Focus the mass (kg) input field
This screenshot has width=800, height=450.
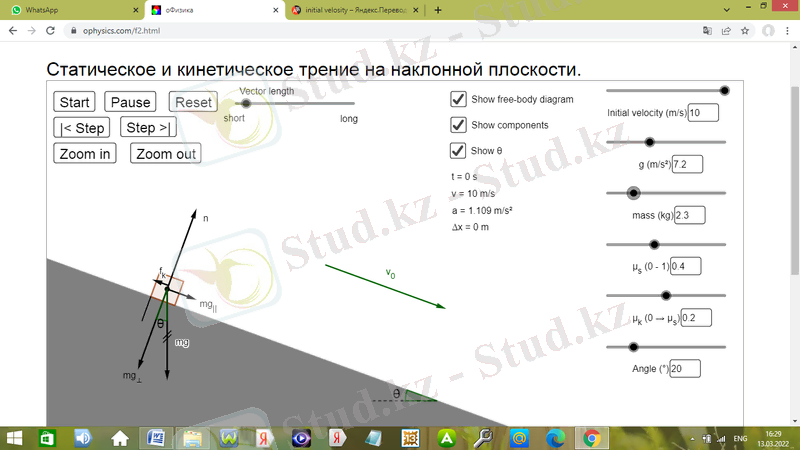690,215
